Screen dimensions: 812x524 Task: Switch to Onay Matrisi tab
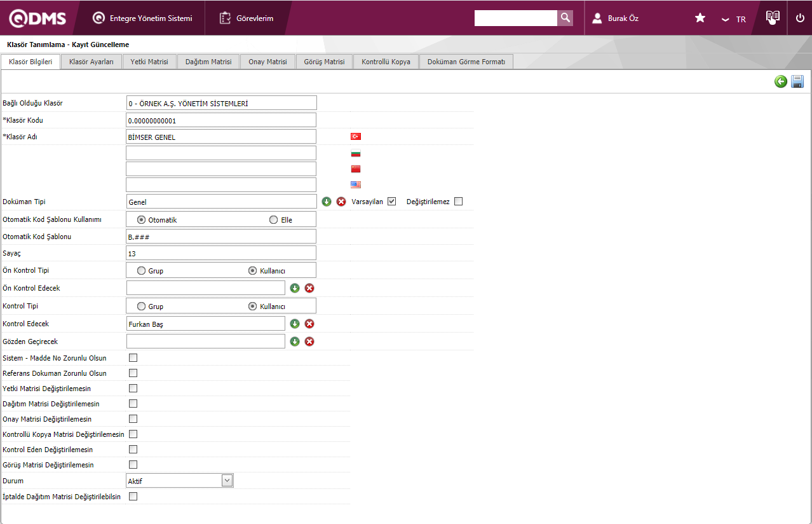267,62
